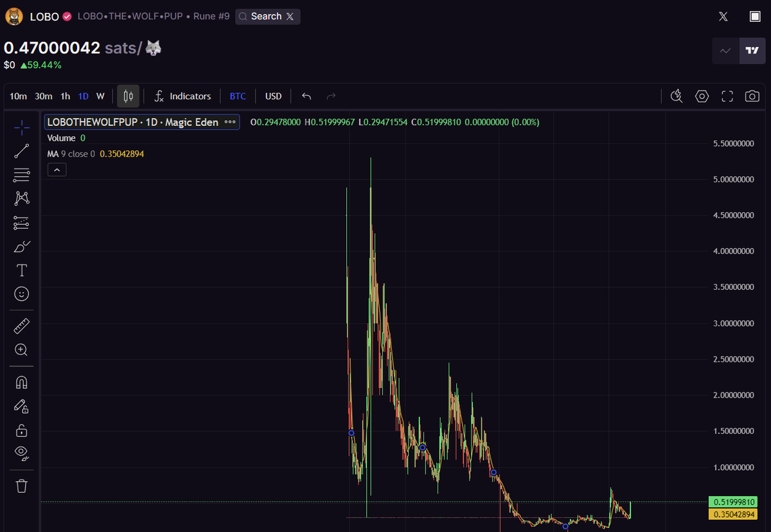This screenshot has height=532, width=771.
Task: Click the 1.00000000 price axis value
Action: point(733,467)
